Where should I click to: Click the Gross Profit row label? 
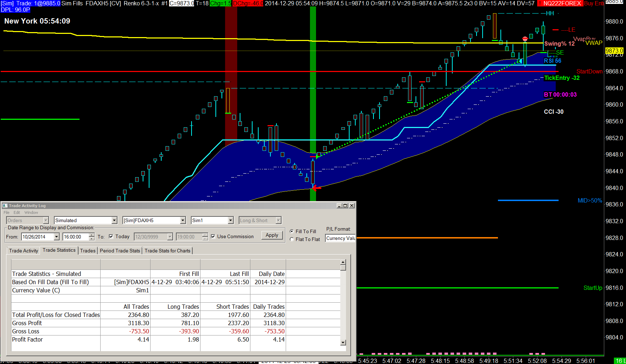point(27,323)
